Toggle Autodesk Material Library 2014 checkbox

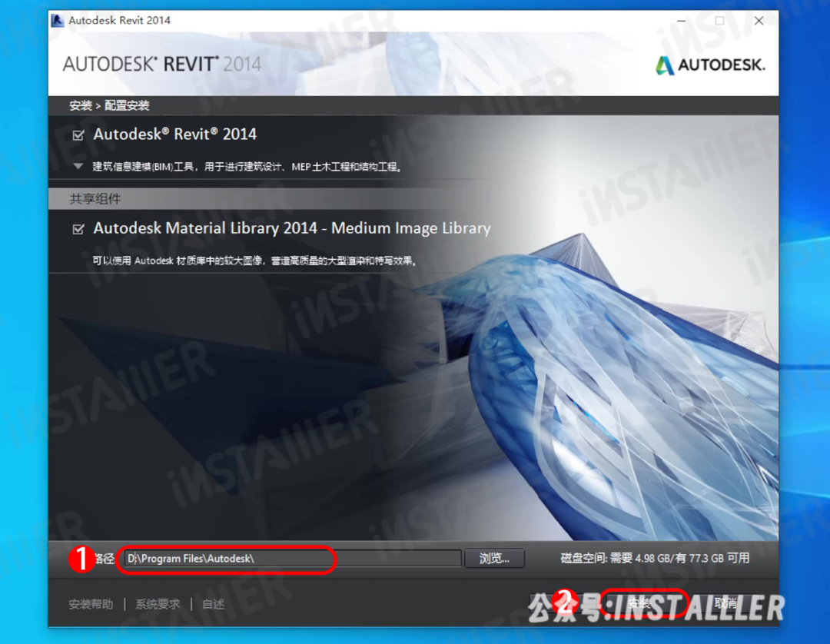pyautogui.click(x=78, y=229)
